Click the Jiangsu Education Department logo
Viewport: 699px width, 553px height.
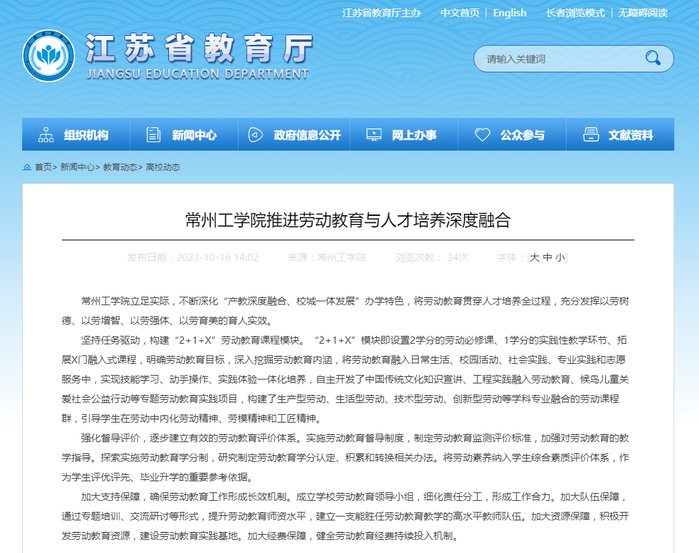click(49, 59)
